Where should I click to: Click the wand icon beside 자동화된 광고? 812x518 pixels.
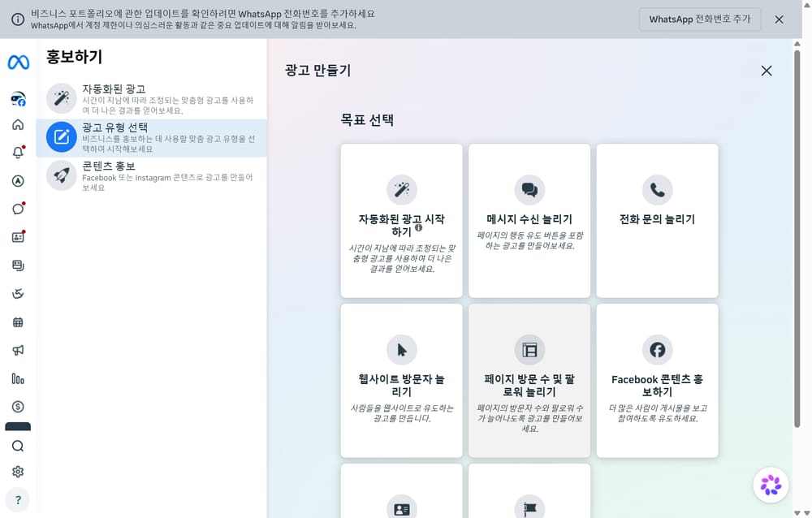[62, 98]
